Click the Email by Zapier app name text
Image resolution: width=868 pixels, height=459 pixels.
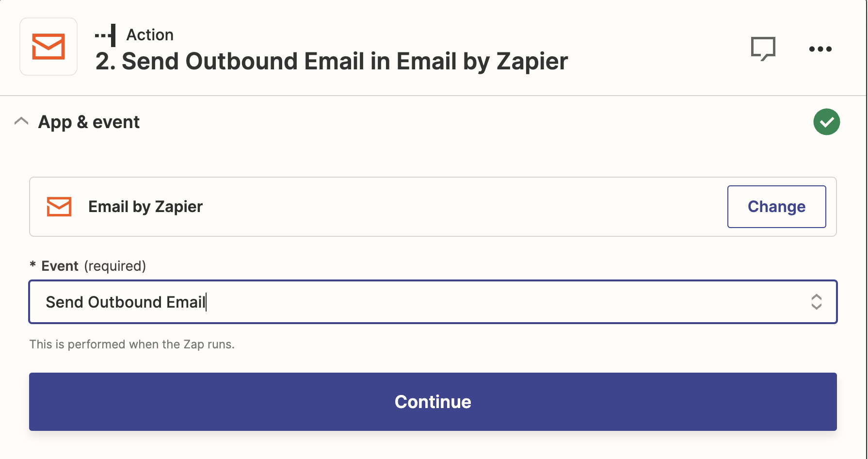click(145, 207)
